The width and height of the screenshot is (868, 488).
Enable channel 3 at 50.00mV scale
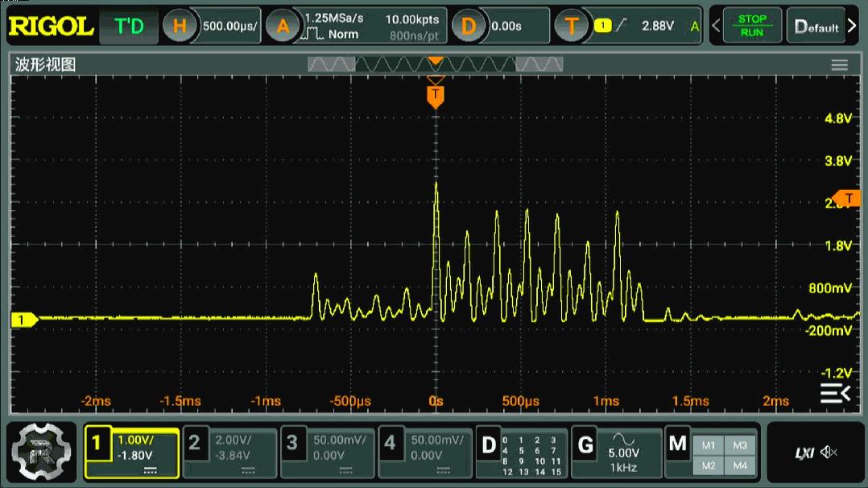point(327,451)
